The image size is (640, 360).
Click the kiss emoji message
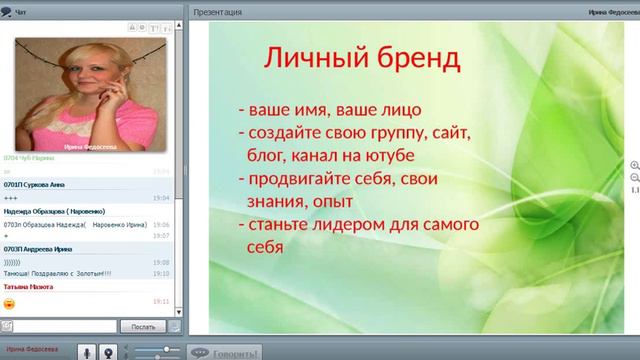click(x=9, y=304)
